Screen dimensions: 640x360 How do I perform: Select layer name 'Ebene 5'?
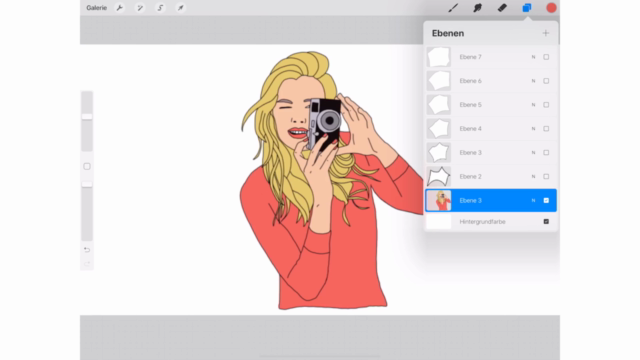pyautogui.click(x=471, y=105)
